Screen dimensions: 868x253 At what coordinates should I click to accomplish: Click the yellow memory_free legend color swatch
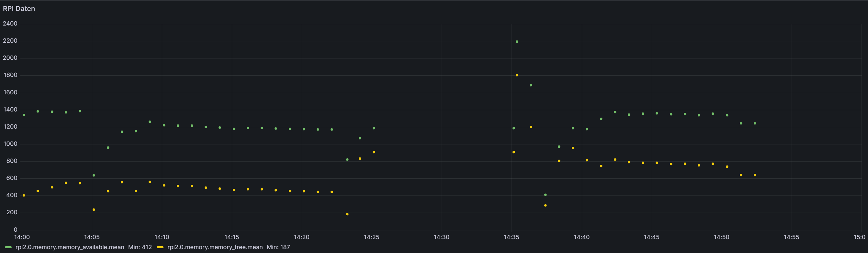[160, 247]
